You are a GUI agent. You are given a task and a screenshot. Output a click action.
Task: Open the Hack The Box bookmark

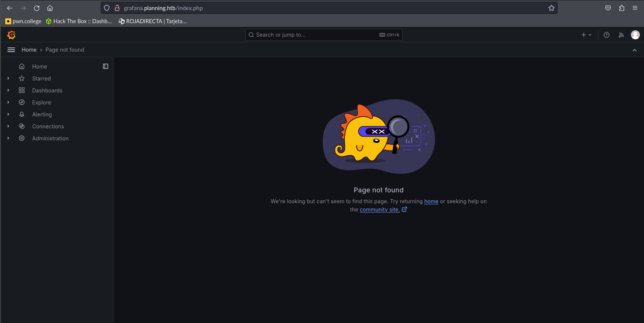[79, 21]
